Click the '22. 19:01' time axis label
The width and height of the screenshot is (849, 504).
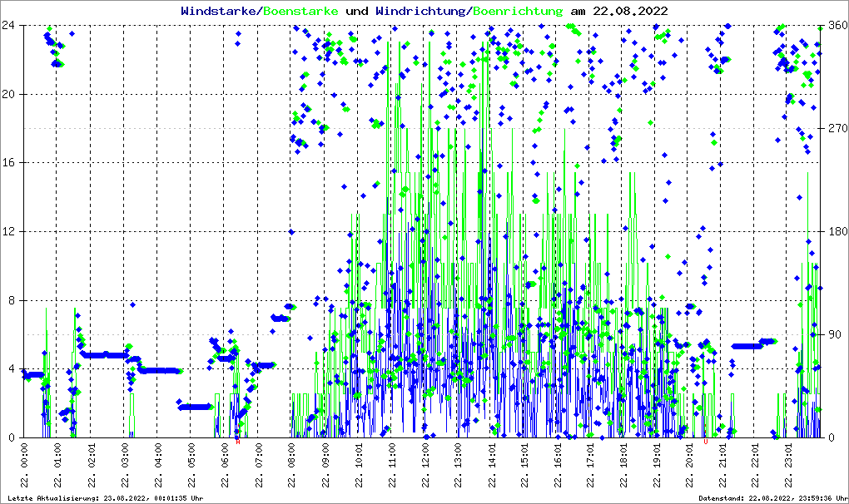coord(657,465)
